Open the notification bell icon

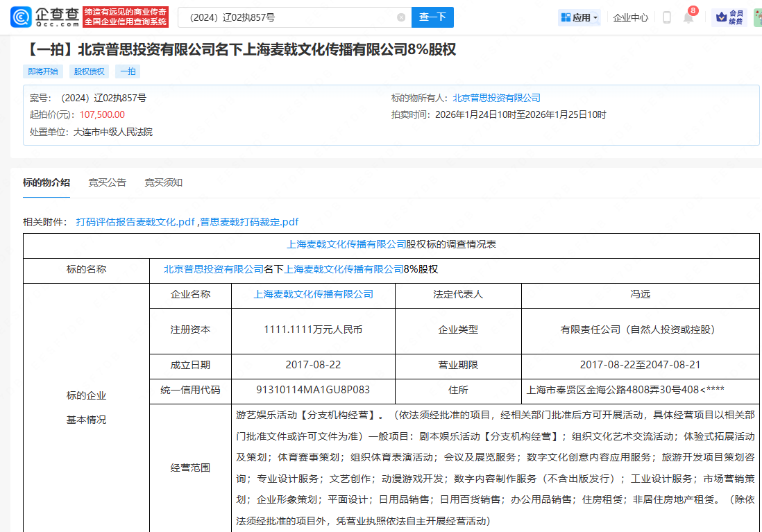(688, 17)
